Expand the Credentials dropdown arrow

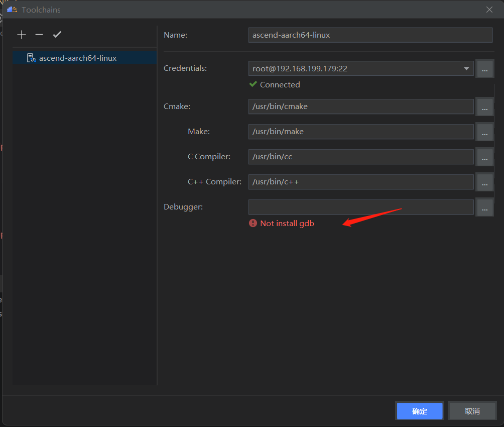click(x=467, y=68)
